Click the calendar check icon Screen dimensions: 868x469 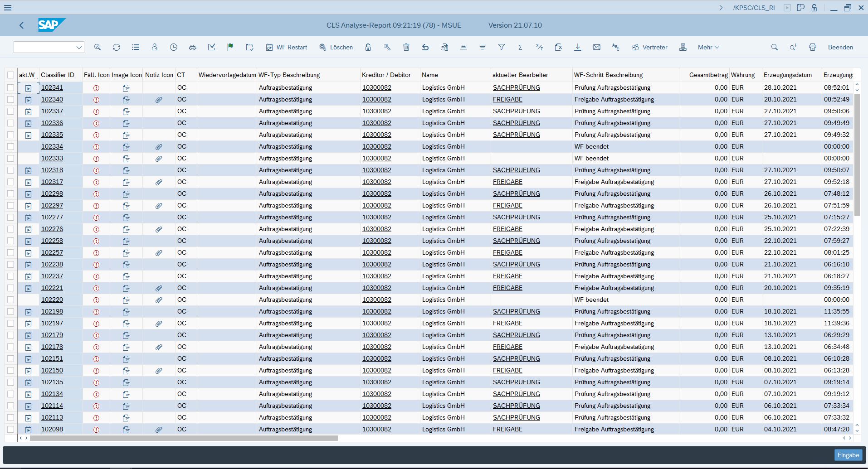pyautogui.click(x=249, y=47)
